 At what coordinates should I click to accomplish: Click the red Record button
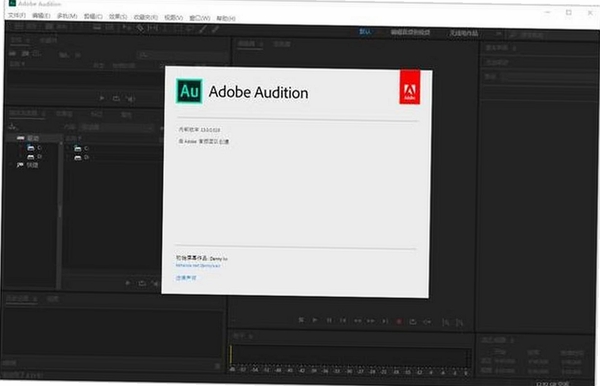[399, 322]
